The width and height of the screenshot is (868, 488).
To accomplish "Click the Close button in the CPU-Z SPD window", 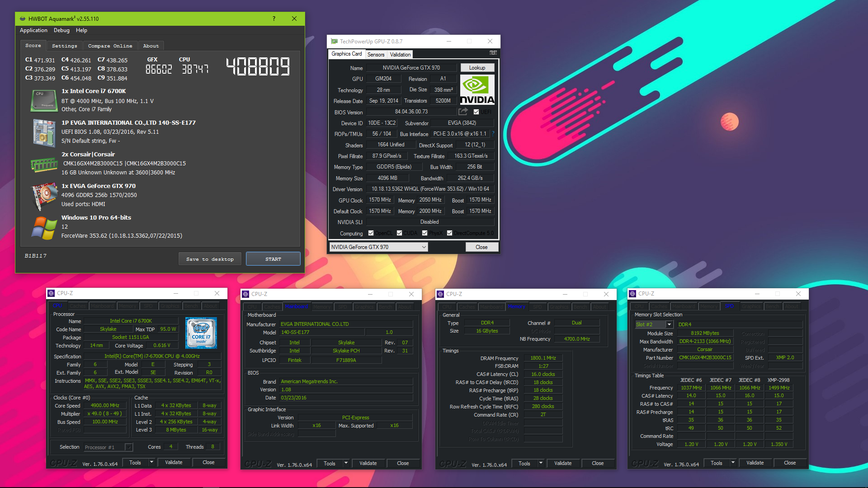I will 790,463.
